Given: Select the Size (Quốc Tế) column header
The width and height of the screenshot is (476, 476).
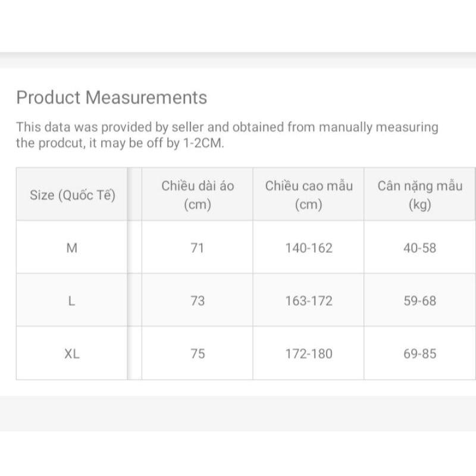Looking at the screenshot, I should (72, 195).
